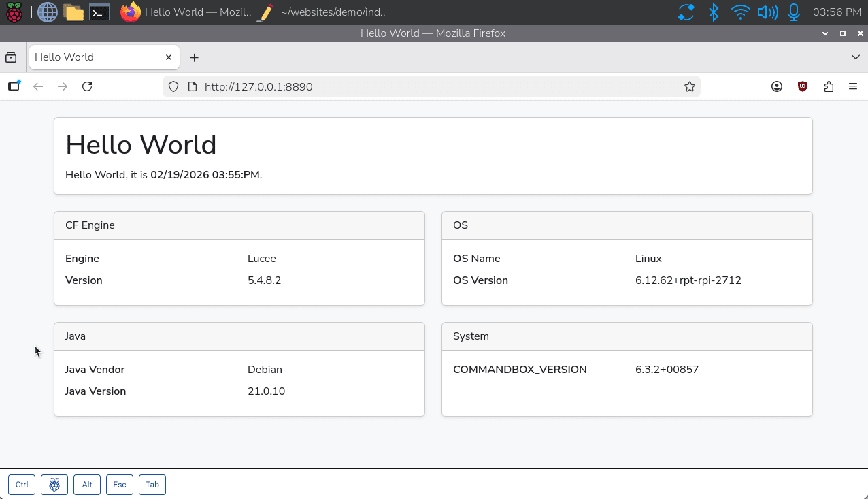Open the uBlock Origin extension icon
This screenshot has height=499, width=868.
pyautogui.click(x=803, y=86)
